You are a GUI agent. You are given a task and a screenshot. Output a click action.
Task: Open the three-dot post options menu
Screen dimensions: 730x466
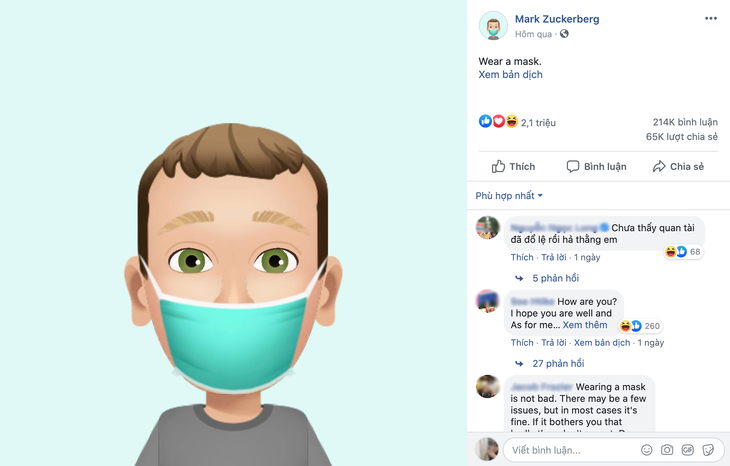pos(710,19)
